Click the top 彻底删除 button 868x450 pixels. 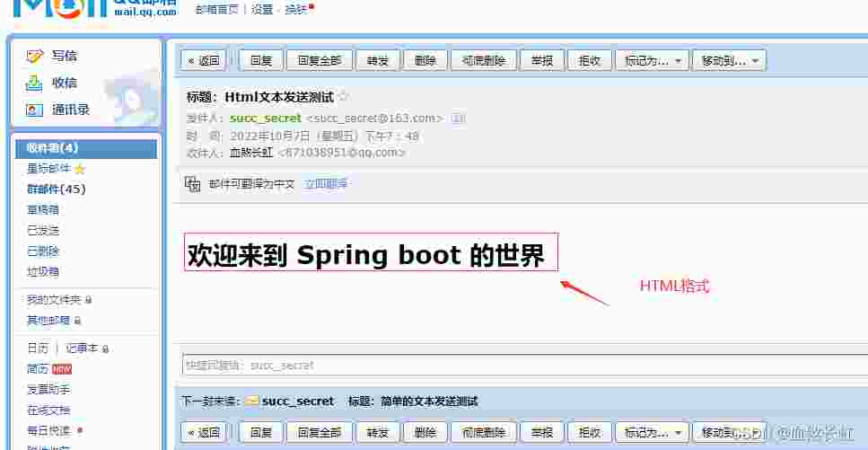483,60
